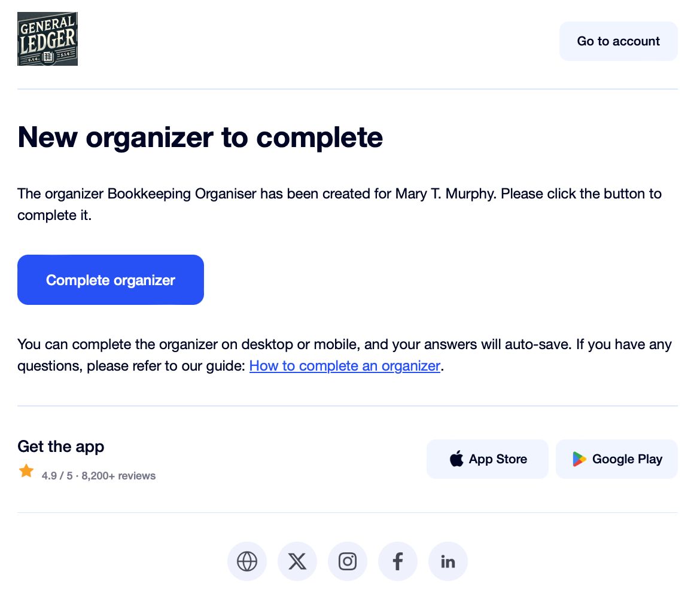This screenshot has width=700, height=599.
Task: Open the How to complete an organizer guide
Action: point(345,366)
